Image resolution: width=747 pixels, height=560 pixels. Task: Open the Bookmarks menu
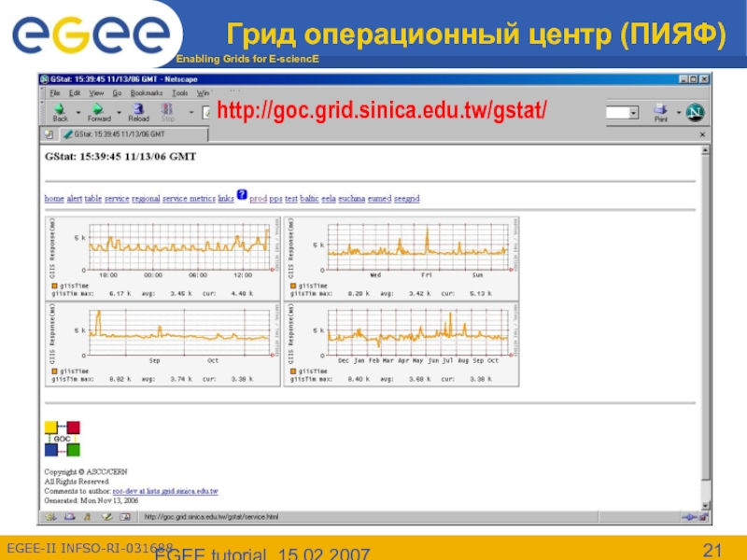[x=147, y=93]
